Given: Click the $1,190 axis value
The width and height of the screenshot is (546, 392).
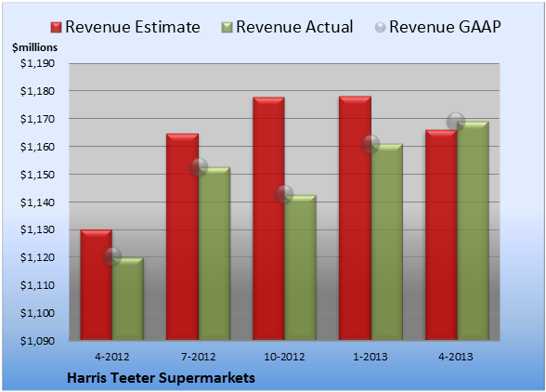Looking at the screenshot, I should (x=37, y=63).
